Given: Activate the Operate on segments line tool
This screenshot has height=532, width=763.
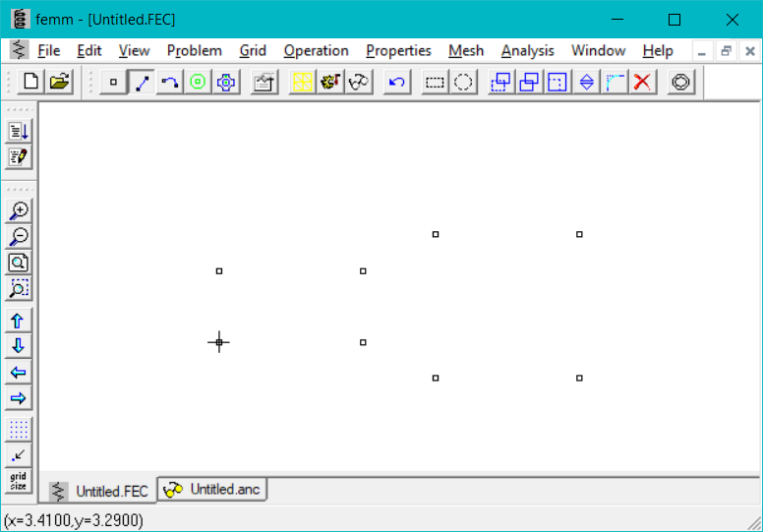Looking at the screenshot, I should tap(142, 82).
